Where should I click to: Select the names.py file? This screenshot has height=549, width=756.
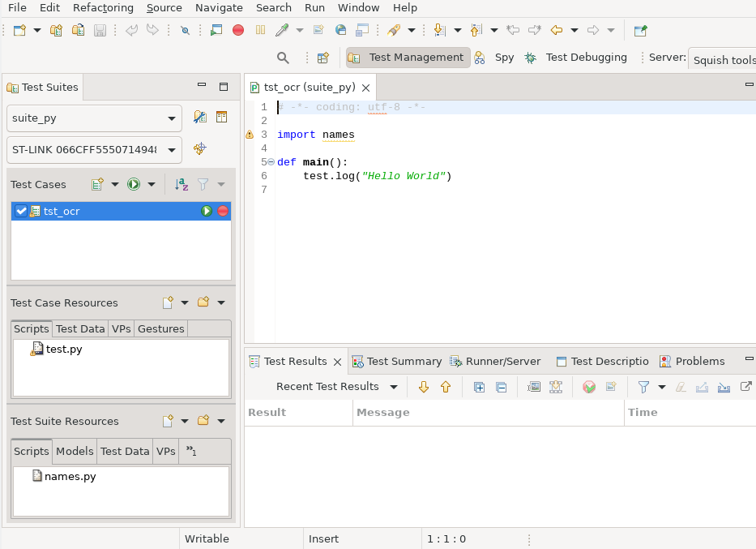coord(70,477)
